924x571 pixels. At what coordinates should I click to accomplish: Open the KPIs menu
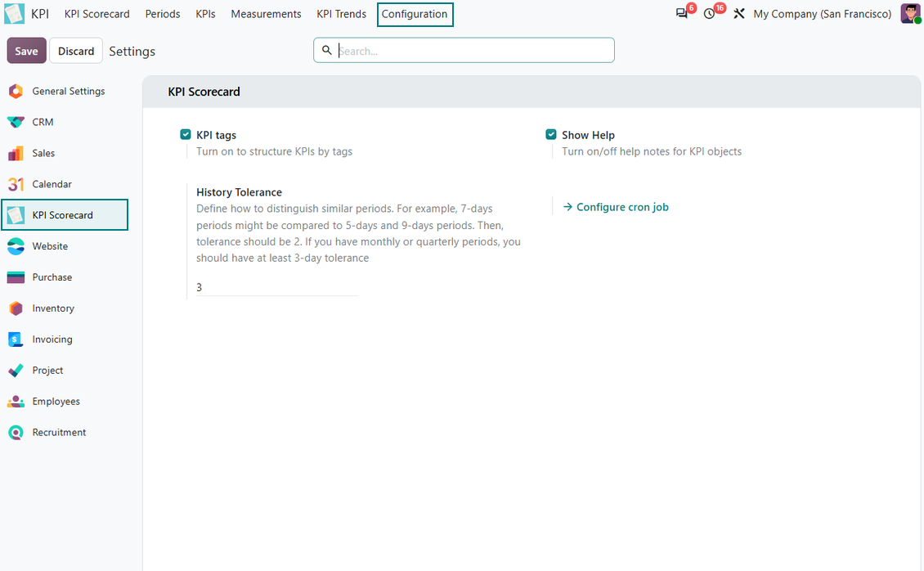(206, 14)
